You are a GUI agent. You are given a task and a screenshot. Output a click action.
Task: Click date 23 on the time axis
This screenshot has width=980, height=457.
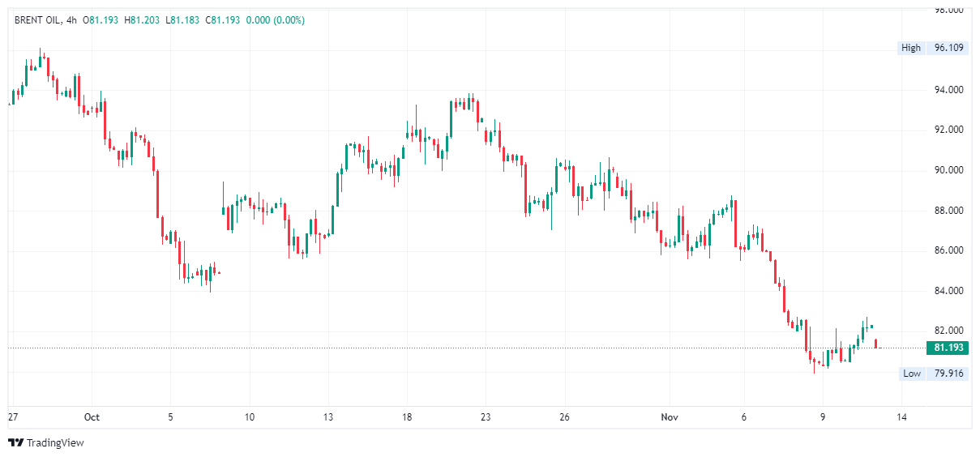486,417
